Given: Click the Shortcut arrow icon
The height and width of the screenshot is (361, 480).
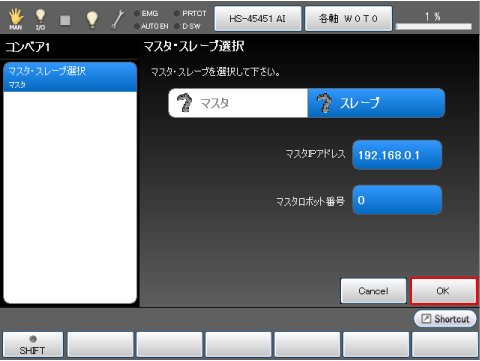Looking at the screenshot, I should [426, 319].
